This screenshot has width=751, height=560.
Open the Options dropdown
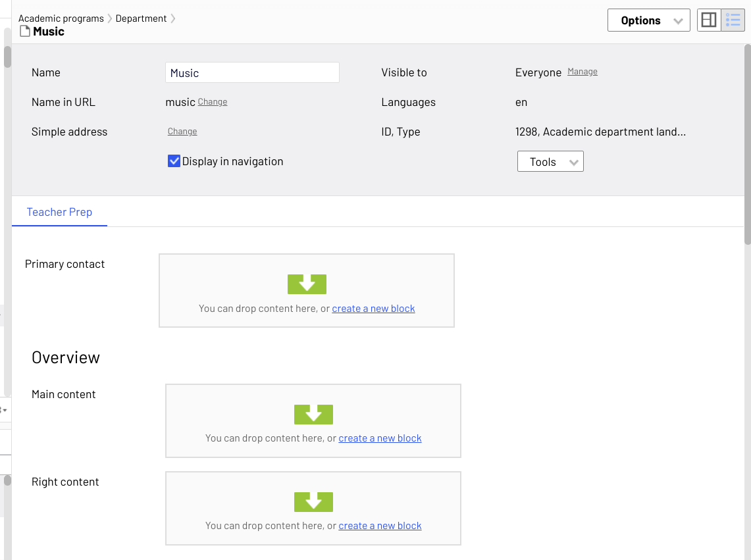tap(648, 20)
